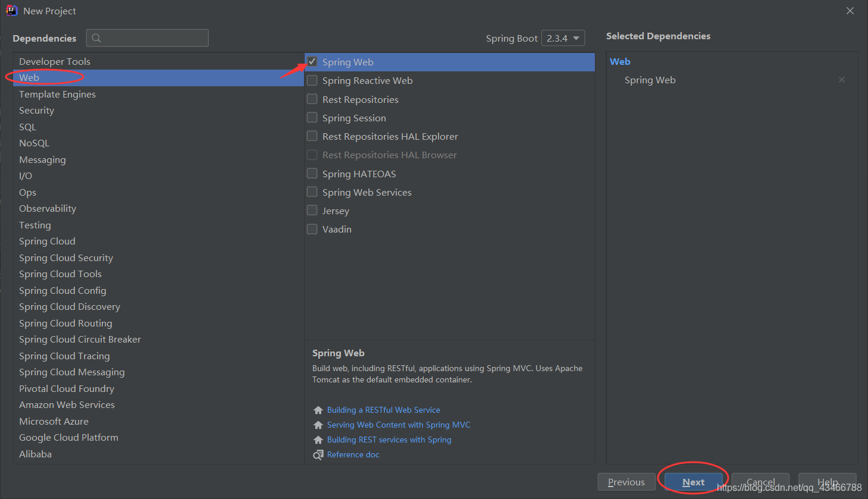Viewport: 868px width, 499px height.
Task: Open Amazon Web Services category
Action: pyautogui.click(x=158, y=405)
